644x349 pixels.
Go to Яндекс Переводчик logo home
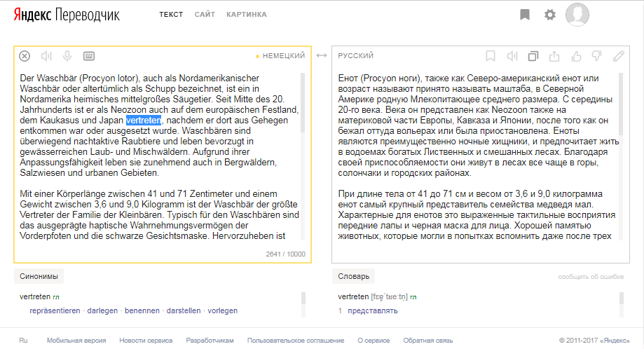[67, 15]
